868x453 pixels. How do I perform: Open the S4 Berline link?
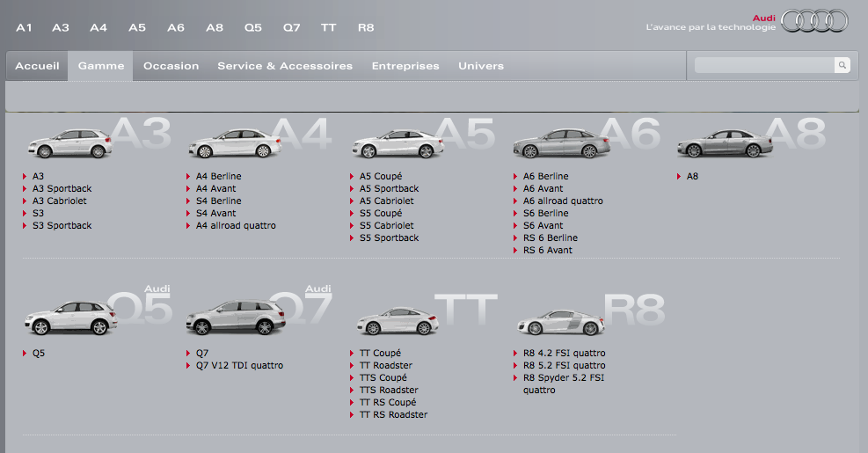click(219, 201)
